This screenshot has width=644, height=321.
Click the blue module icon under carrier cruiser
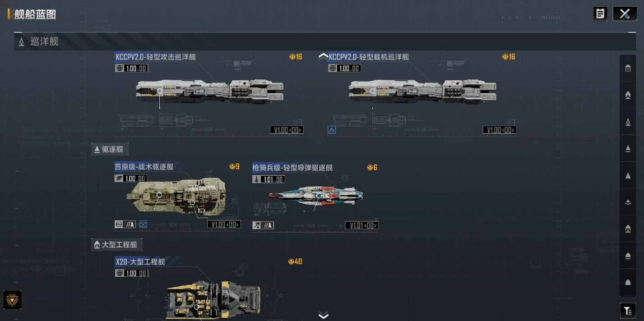click(x=332, y=130)
